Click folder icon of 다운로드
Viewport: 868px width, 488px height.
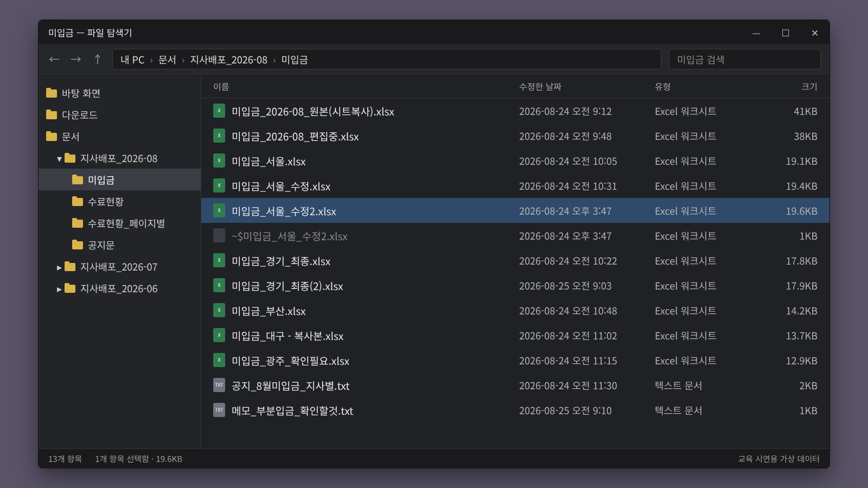click(x=52, y=114)
